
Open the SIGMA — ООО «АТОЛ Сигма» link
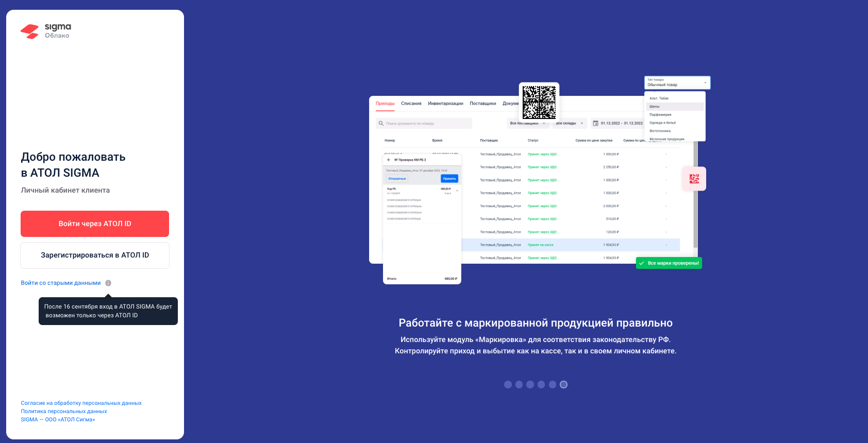(x=58, y=420)
